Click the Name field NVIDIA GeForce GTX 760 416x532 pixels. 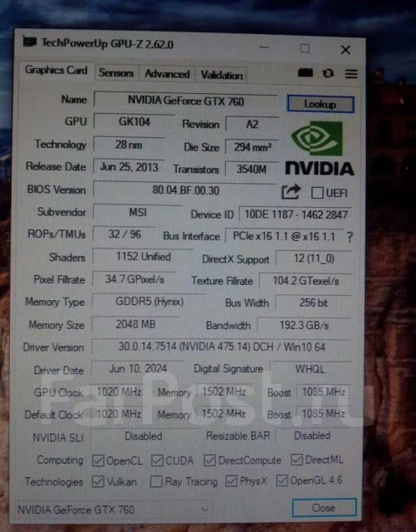coord(186,101)
